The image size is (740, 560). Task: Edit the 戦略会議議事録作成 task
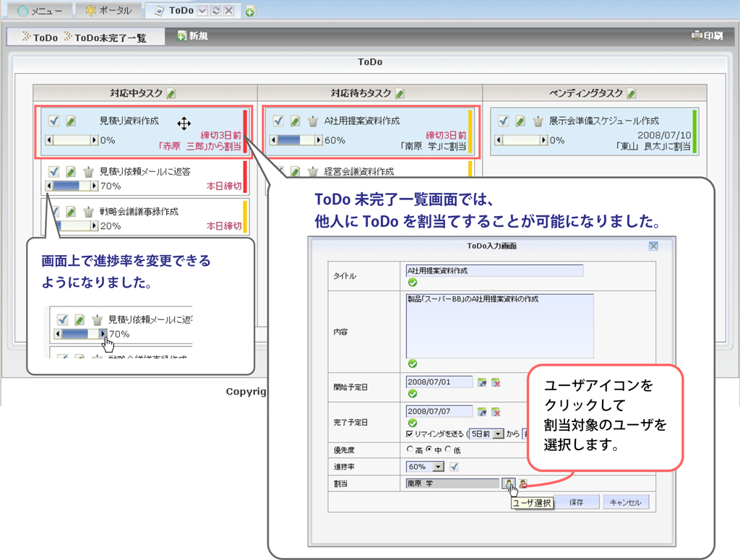point(71,212)
